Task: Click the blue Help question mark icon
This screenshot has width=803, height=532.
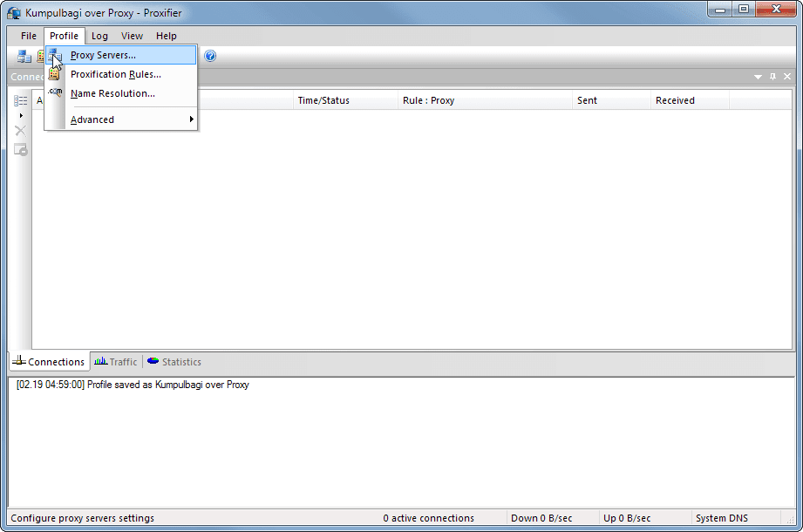Action: click(210, 56)
